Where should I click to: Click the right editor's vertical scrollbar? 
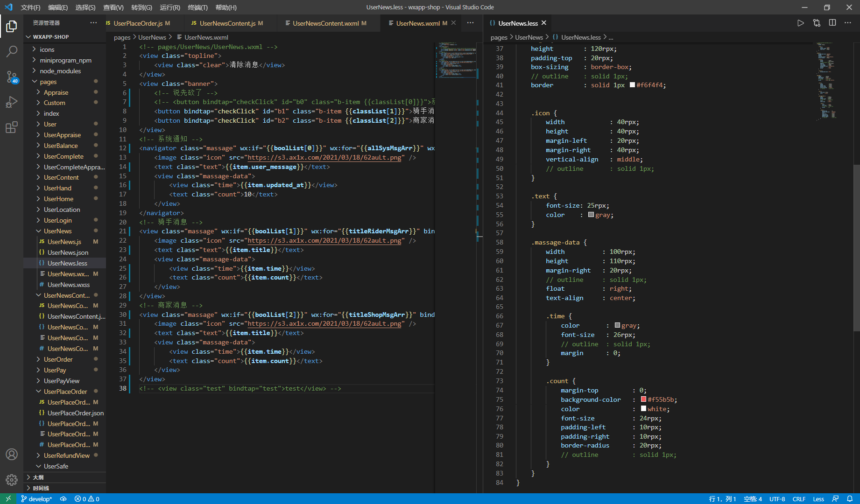(x=857, y=247)
